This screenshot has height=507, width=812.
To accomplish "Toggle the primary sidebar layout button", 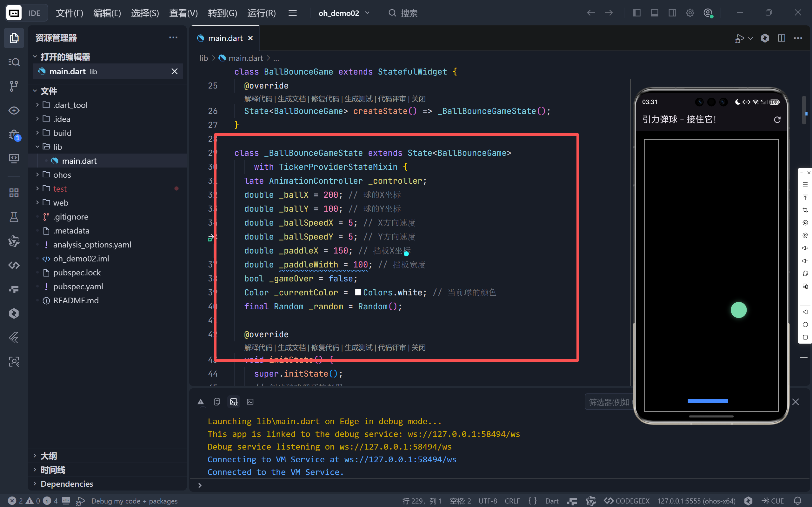I will tap(636, 13).
